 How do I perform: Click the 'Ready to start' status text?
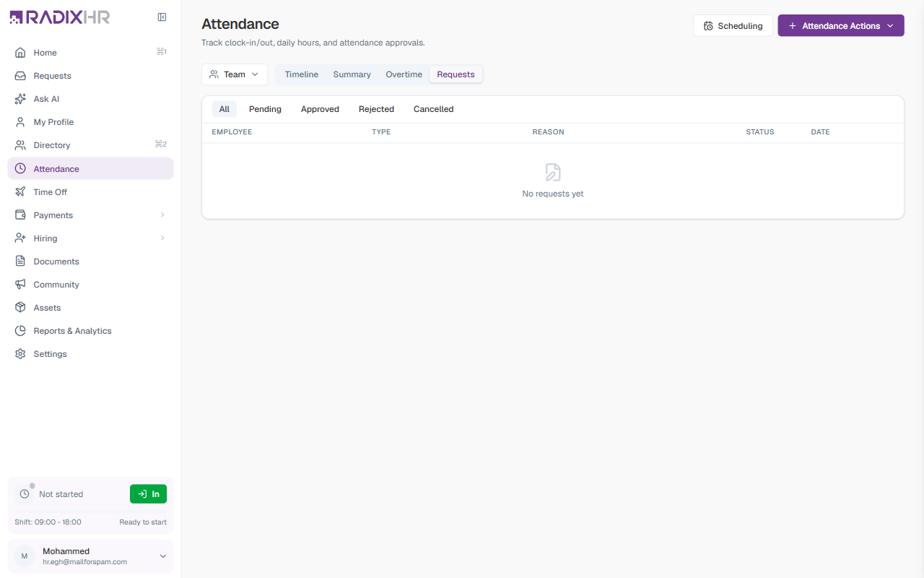[143, 522]
